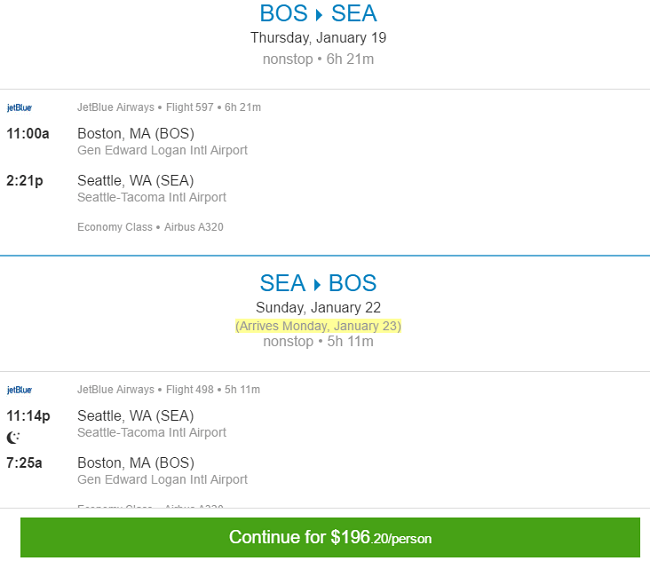Viewport: 650px width, 561px height.
Task: Continue for $196.20 per person
Action: point(330,537)
